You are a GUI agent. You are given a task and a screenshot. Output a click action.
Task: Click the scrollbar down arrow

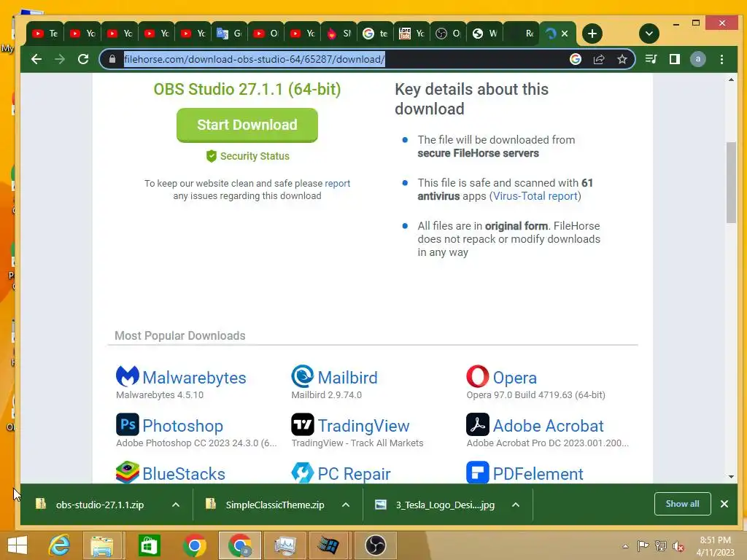coord(731,477)
